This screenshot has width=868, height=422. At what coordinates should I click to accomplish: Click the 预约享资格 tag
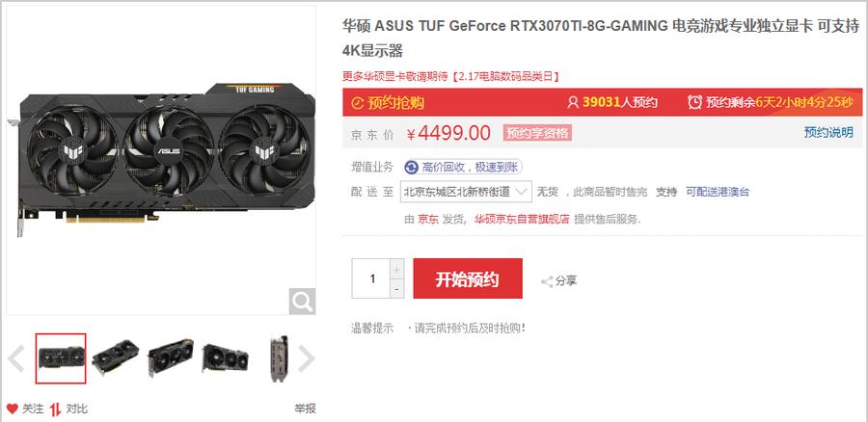click(x=537, y=133)
